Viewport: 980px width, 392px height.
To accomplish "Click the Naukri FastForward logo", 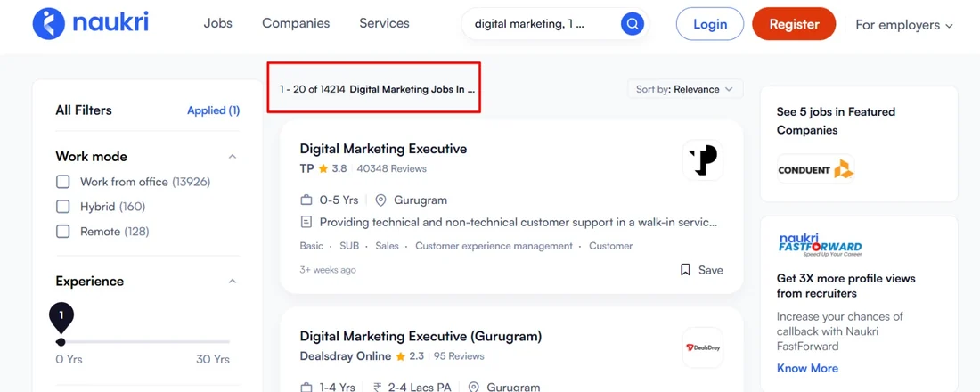I will click(820, 246).
